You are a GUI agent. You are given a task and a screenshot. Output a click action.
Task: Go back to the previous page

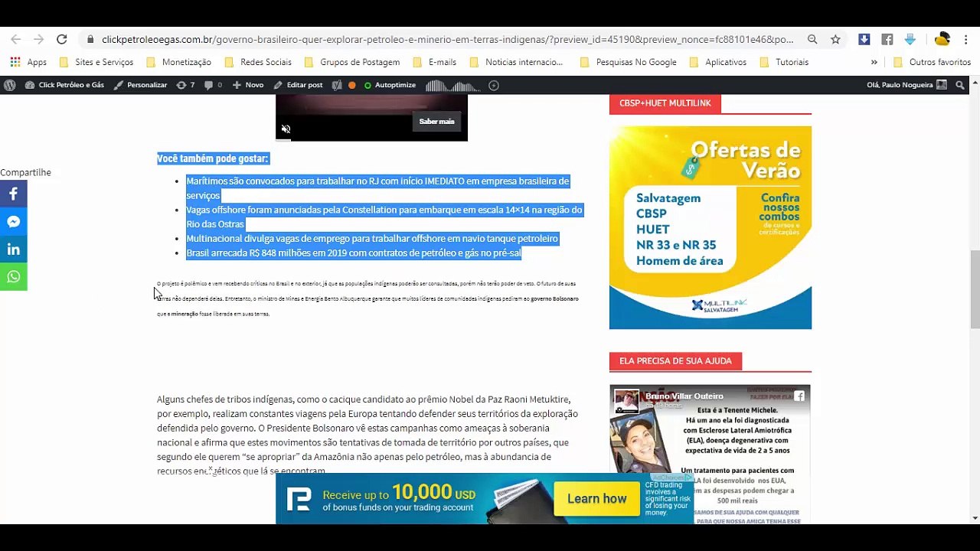pyautogui.click(x=16, y=39)
